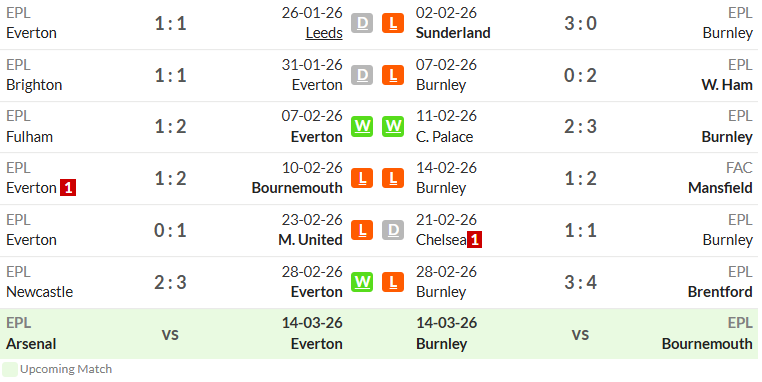Click the green W badge for Fulham vs Everton
762x382 pixels.
(x=362, y=126)
